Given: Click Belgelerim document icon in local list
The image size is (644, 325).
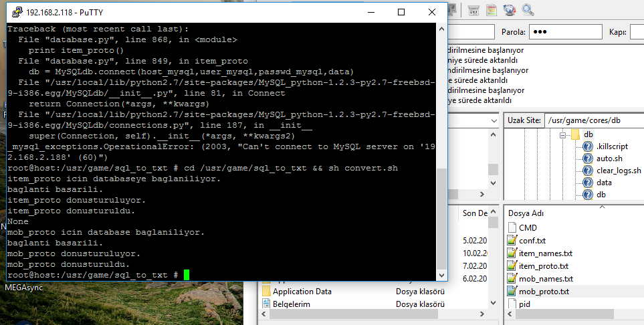Looking at the screenshot, I should tap(266, 304).
